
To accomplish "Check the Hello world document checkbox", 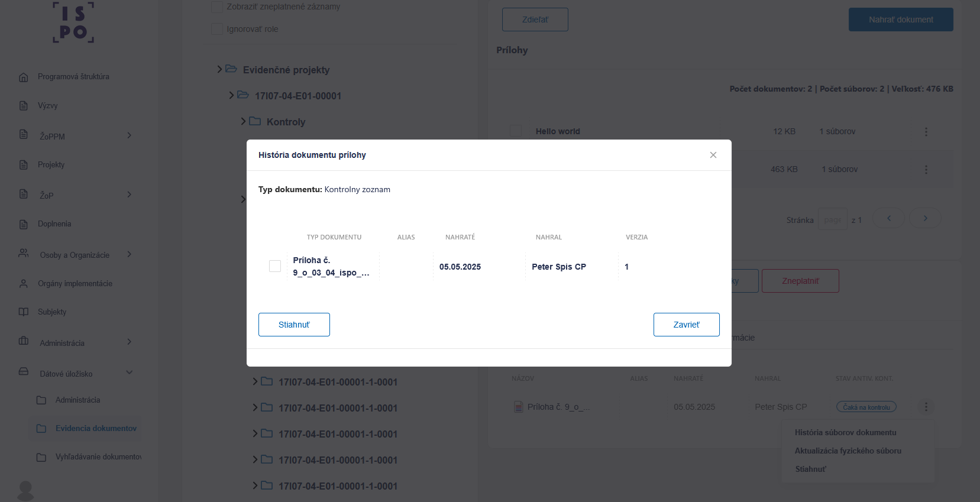I will pos(516,131).
